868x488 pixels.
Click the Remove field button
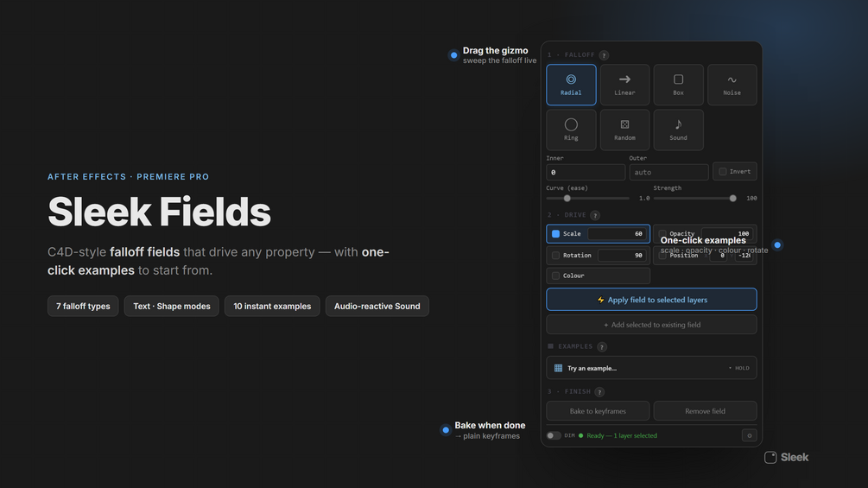click(x=706, y=411)
